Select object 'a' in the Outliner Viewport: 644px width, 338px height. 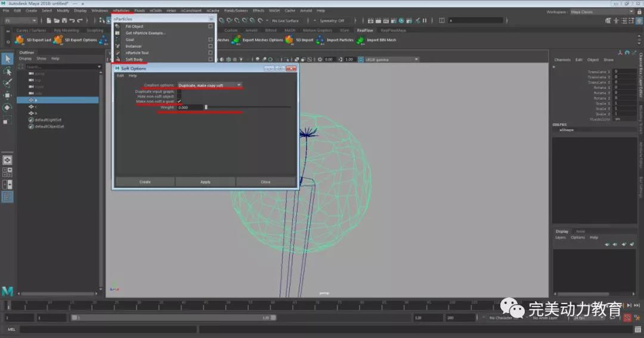36,100
